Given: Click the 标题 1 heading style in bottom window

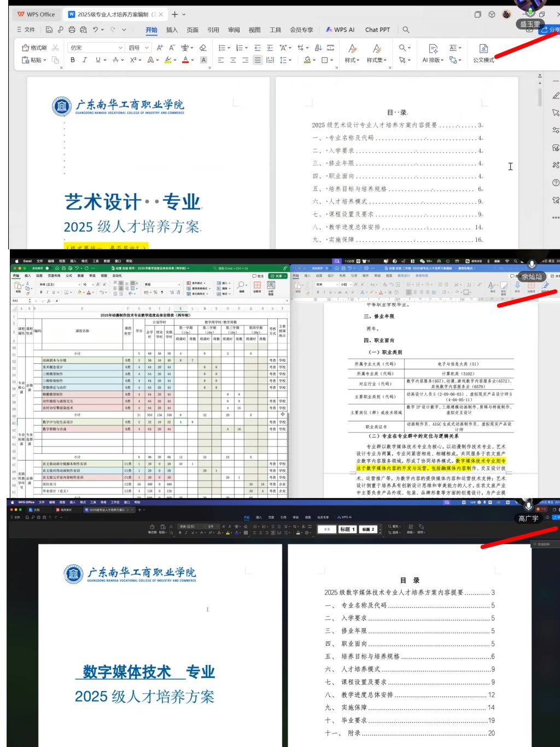Looking at the screenshot, I should coord(347,529).
